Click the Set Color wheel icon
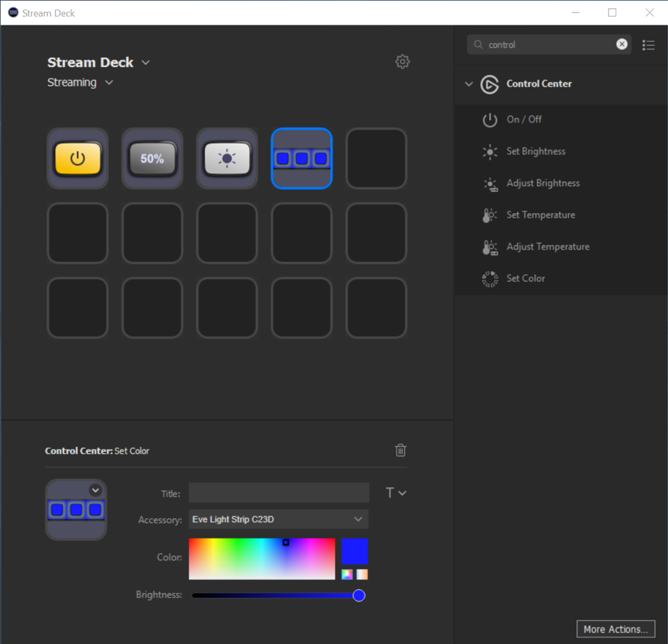 coord(490,279)
